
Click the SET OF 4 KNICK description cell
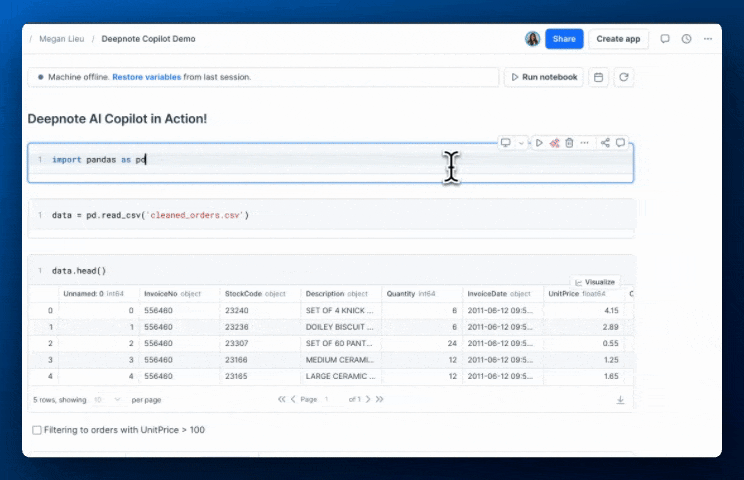[339, 310]
